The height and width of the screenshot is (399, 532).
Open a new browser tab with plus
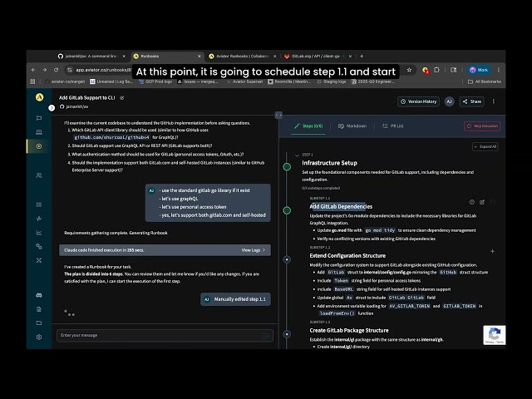coord(362,56)
